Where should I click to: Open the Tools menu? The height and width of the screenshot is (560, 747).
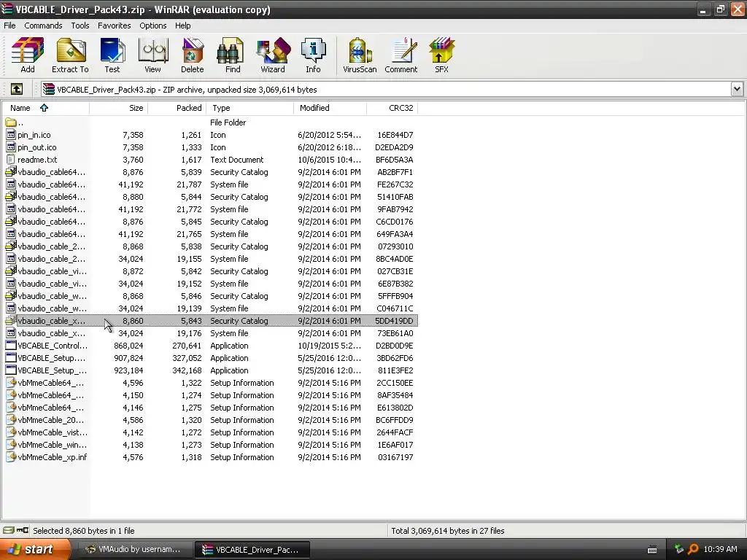point(80,26)
